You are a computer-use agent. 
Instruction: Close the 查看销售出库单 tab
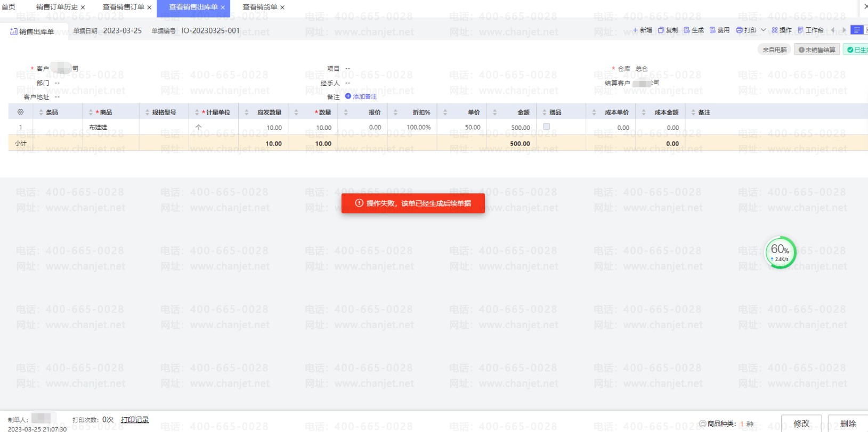(x=223, y=7)
